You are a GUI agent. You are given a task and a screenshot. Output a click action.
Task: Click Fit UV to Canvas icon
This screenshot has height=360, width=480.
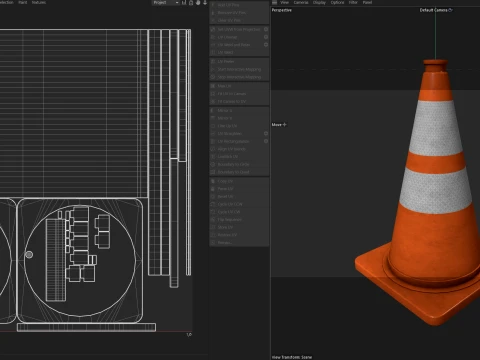click(x=213, y=94)
